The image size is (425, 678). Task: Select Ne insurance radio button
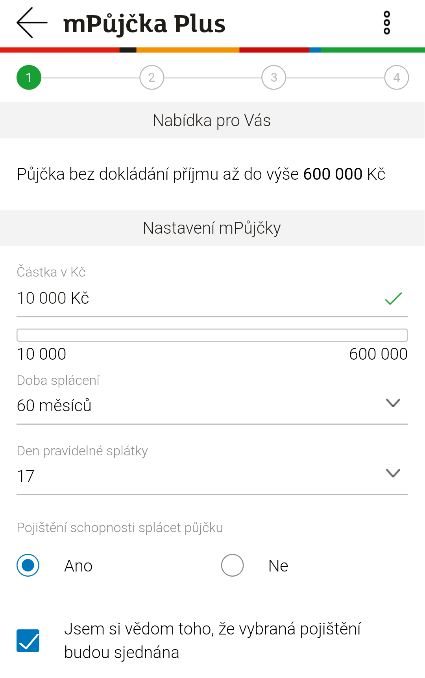tap(232, 566)
